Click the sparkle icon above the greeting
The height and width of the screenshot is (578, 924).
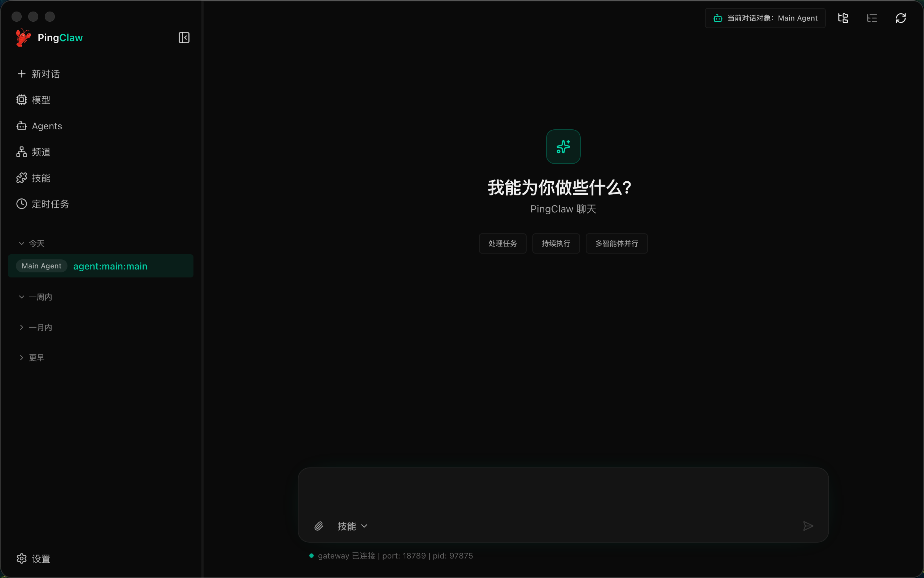point(563,146)
